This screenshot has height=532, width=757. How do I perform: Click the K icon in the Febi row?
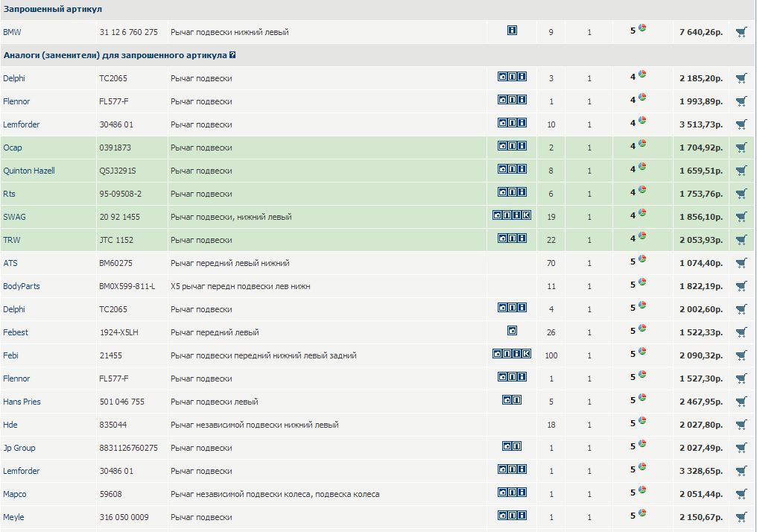tap(527, 353)
